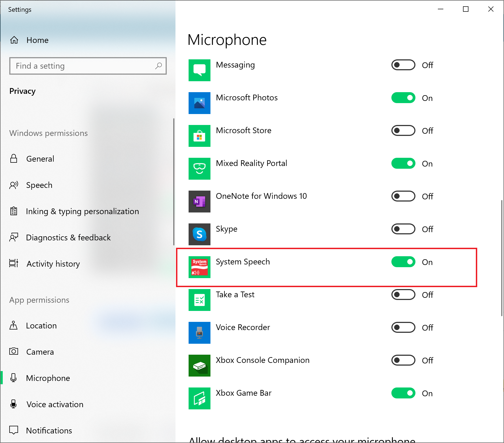Toggle Microsoft Store microphone access

click(x=403, y=130)
